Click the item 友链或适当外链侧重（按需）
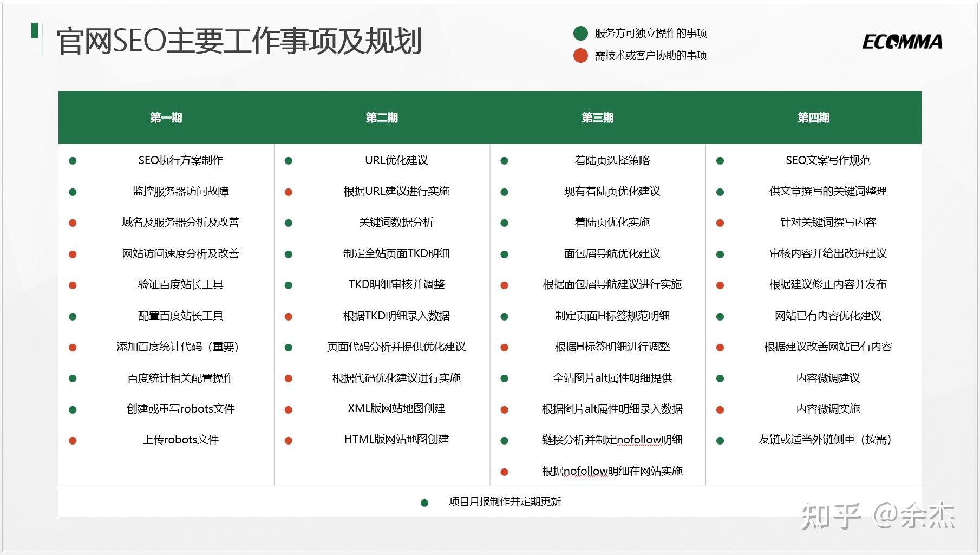 point(825,440)
